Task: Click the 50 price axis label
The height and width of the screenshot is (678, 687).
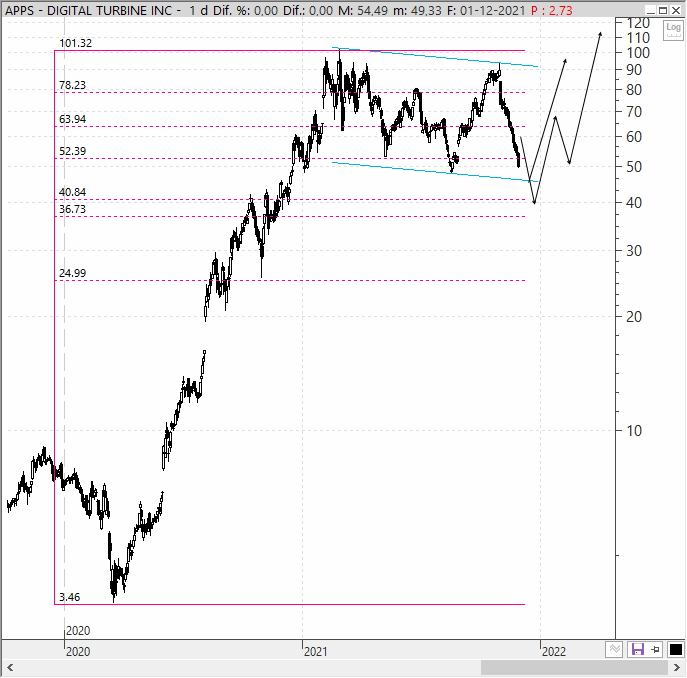Action: point(634,167)
